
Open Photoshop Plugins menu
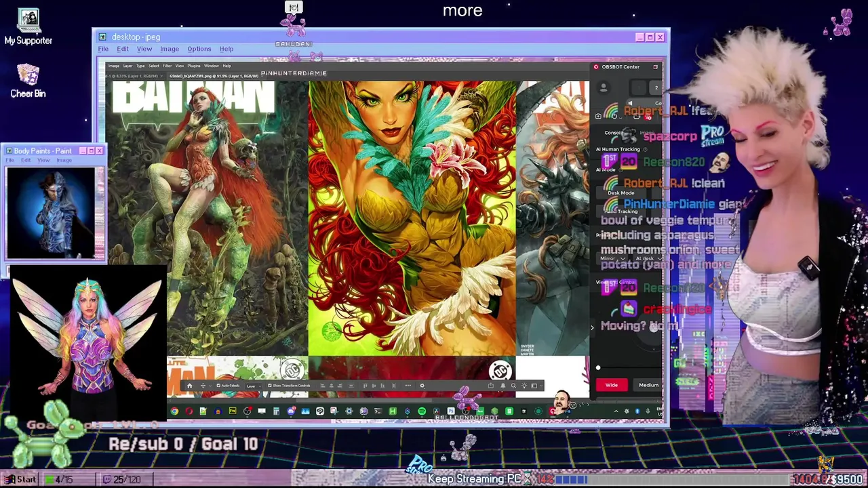194,66
